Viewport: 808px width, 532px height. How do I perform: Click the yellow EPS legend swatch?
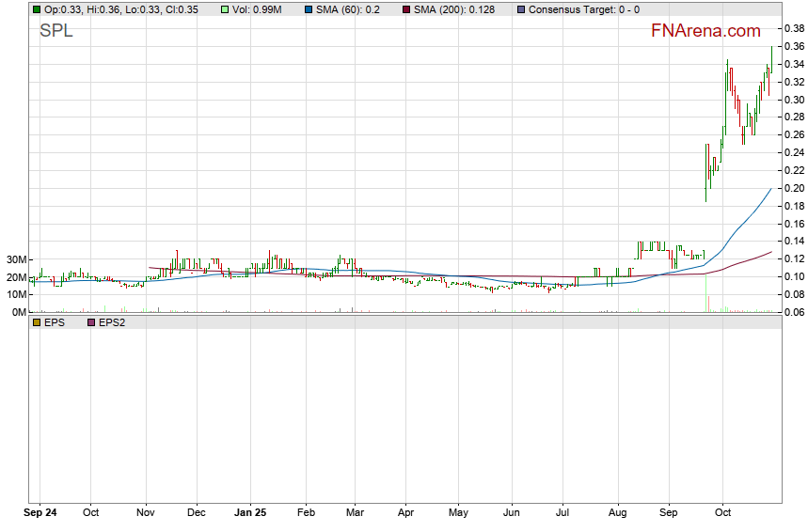(37, 322)
